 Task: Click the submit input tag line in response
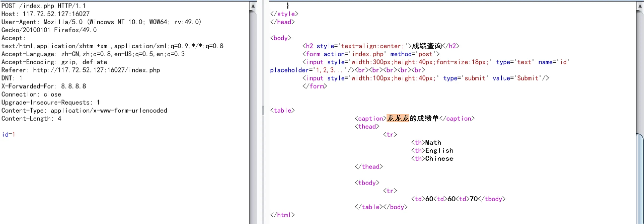425,78
